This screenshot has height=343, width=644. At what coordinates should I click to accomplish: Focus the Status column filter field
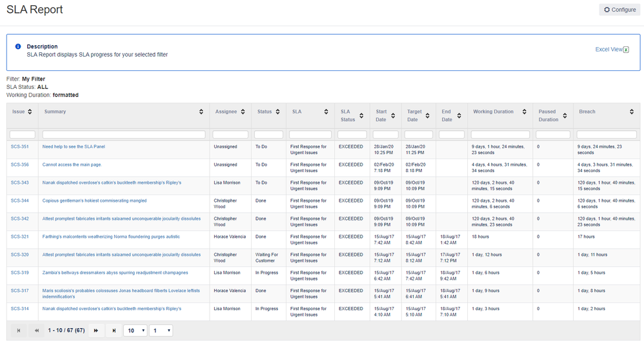pos(268,135)
